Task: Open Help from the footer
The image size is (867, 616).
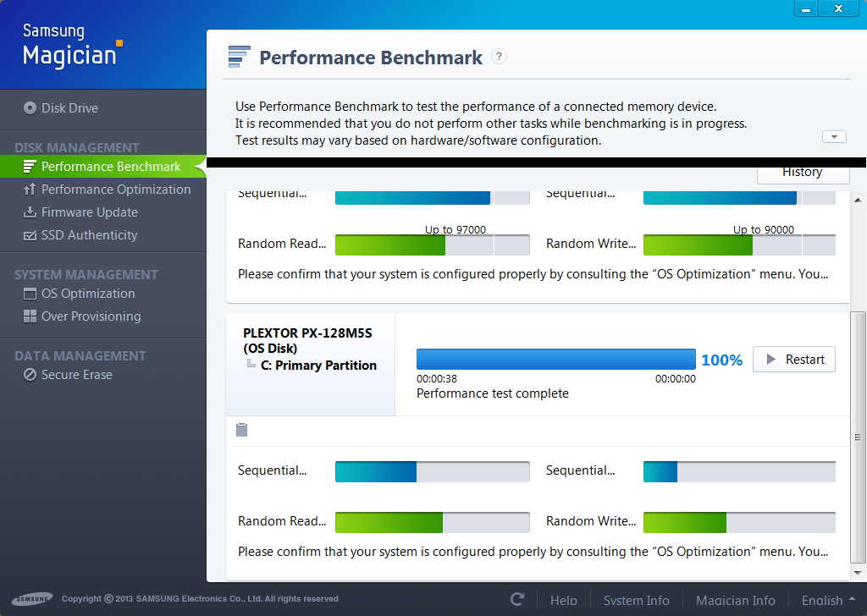Action: (x=563, y=601)
